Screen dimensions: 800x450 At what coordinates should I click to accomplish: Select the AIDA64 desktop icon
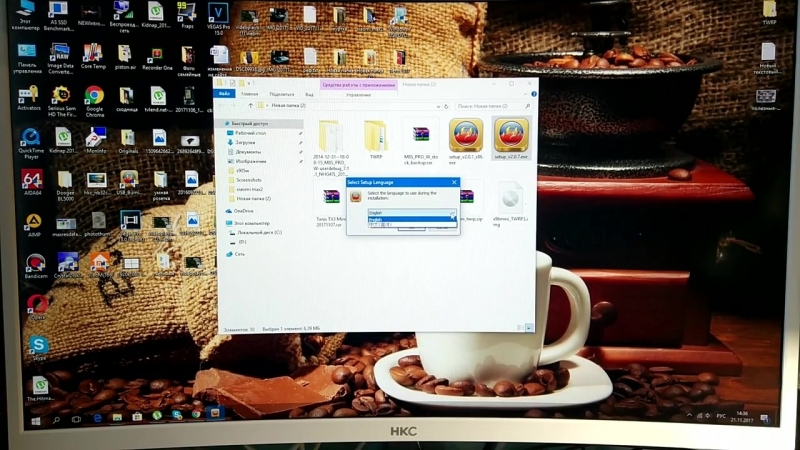tap(32, 180)
